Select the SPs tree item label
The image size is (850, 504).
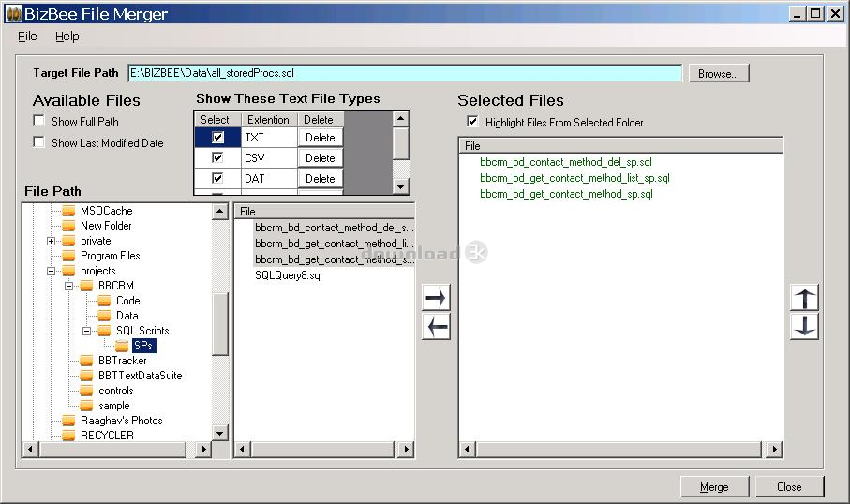click(x=143, y=346)
